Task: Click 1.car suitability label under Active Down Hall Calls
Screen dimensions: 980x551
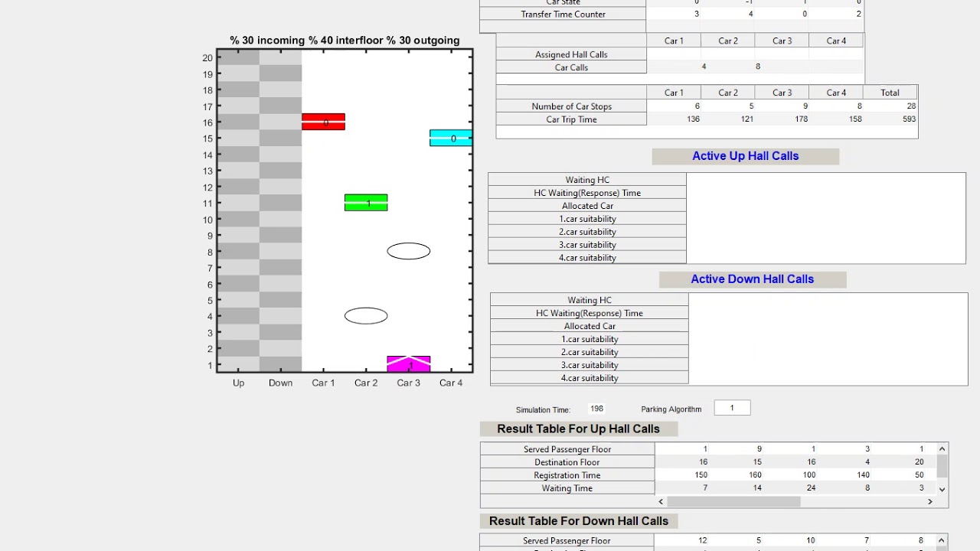Action: [x=590, y=339]
